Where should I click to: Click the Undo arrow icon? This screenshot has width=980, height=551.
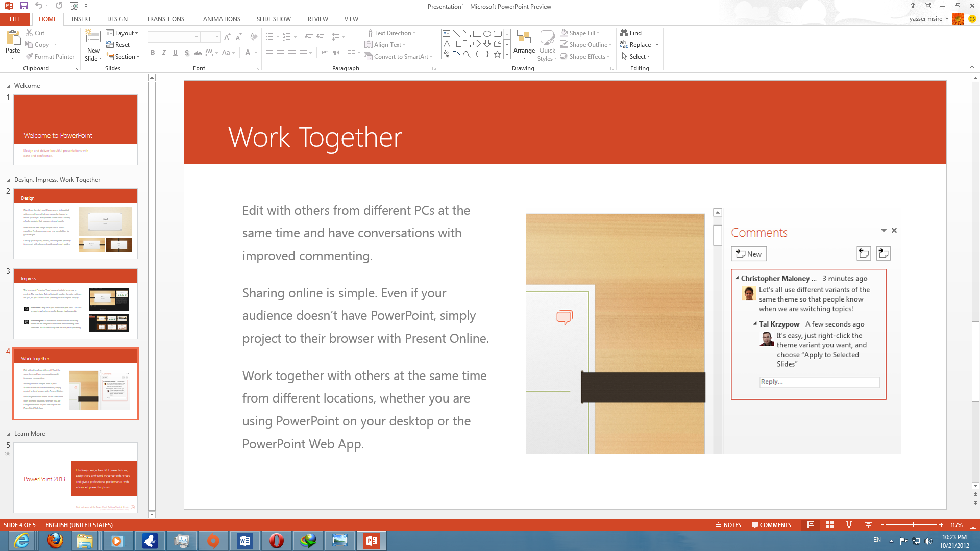[39, 6]
